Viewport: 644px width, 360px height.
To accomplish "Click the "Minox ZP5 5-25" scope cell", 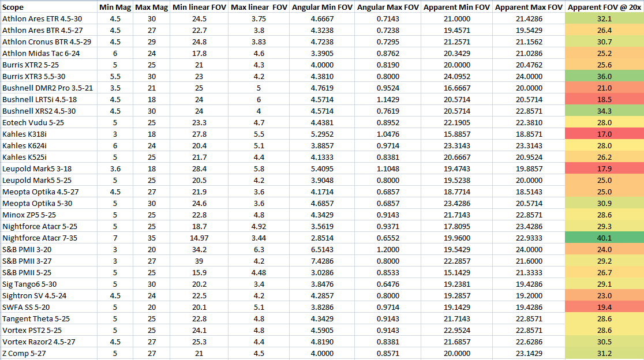I will 48,215.
